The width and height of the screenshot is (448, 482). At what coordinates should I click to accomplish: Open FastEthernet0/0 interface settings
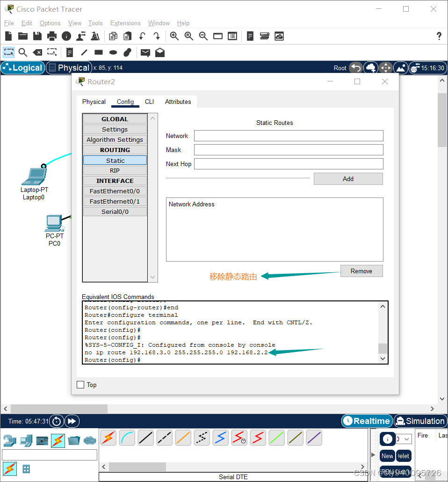pos(115,191)
